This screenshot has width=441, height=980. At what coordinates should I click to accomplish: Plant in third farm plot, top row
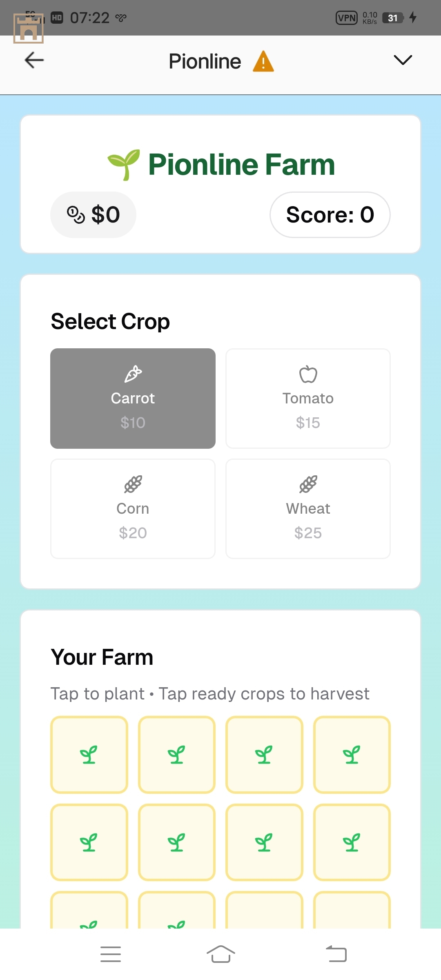(x=264, y=755)
